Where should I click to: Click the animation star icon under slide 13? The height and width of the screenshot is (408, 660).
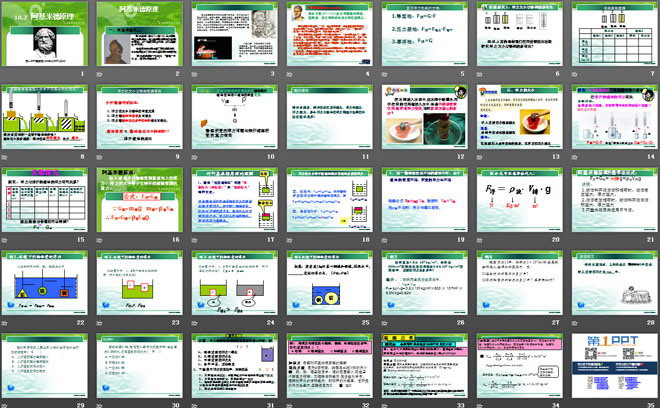[x=480, y=157]
